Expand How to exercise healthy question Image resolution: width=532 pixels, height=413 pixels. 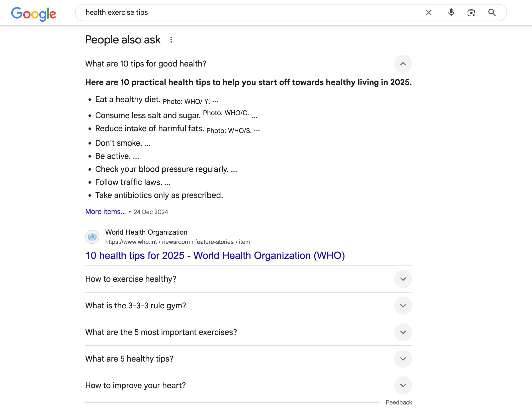point(403,279)
